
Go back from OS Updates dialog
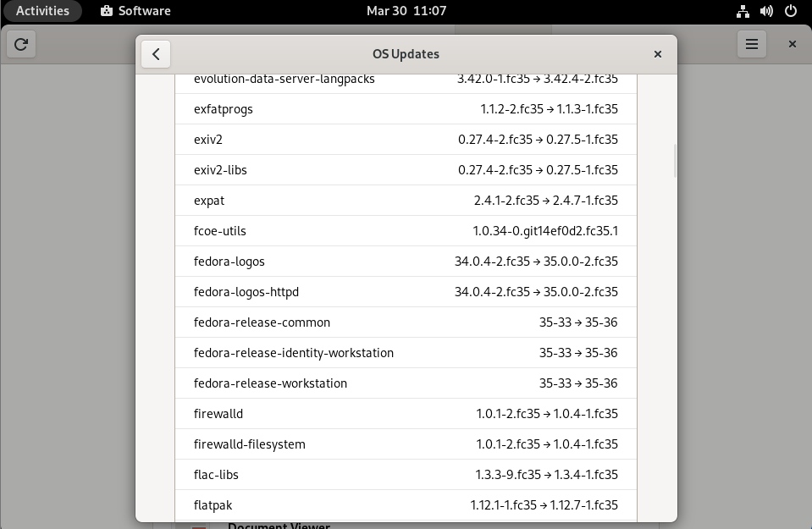(x=156, y=54)
